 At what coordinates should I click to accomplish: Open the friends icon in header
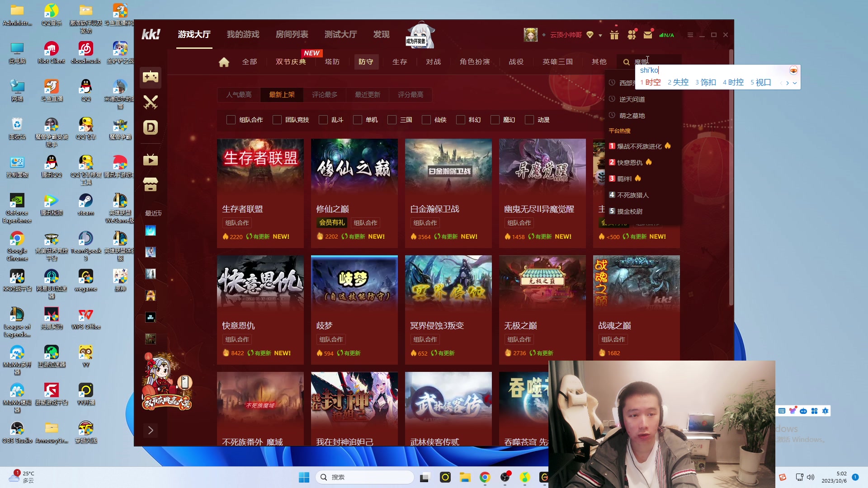[632, 35]
